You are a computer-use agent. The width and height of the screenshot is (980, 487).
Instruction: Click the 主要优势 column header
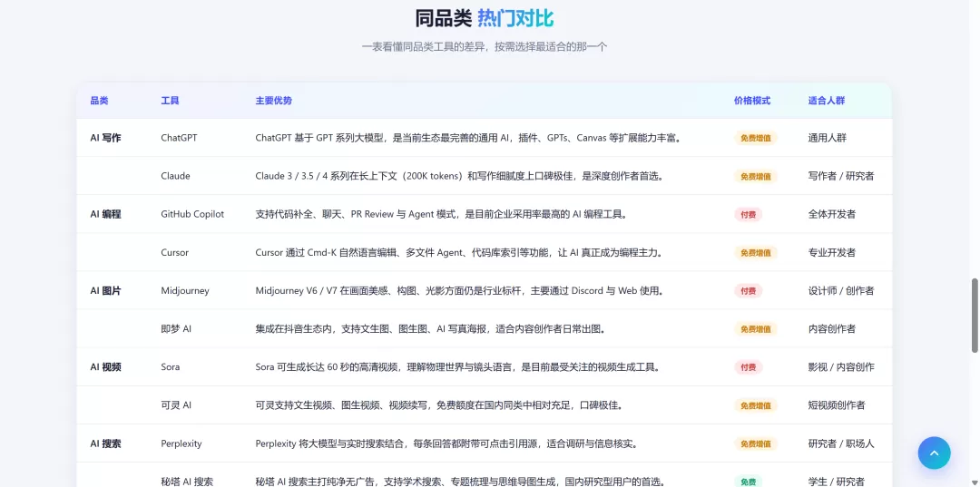pos(274,101)
